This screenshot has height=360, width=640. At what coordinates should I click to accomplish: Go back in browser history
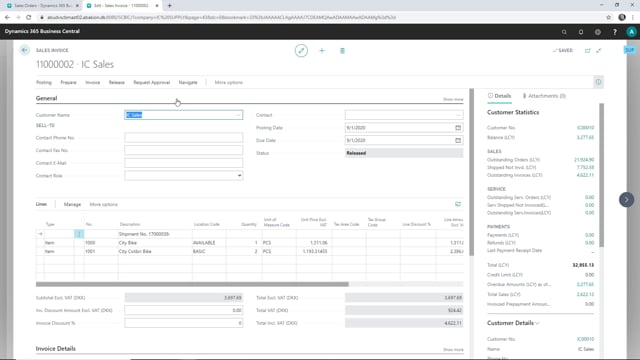pyautogui.click(x=7, y=18)
